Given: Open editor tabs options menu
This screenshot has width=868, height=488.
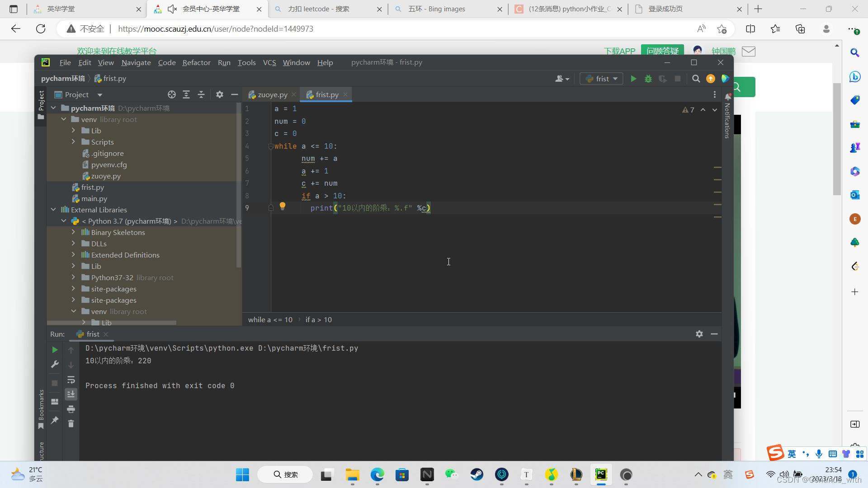Looking at the screenshot, I should 715,94.
